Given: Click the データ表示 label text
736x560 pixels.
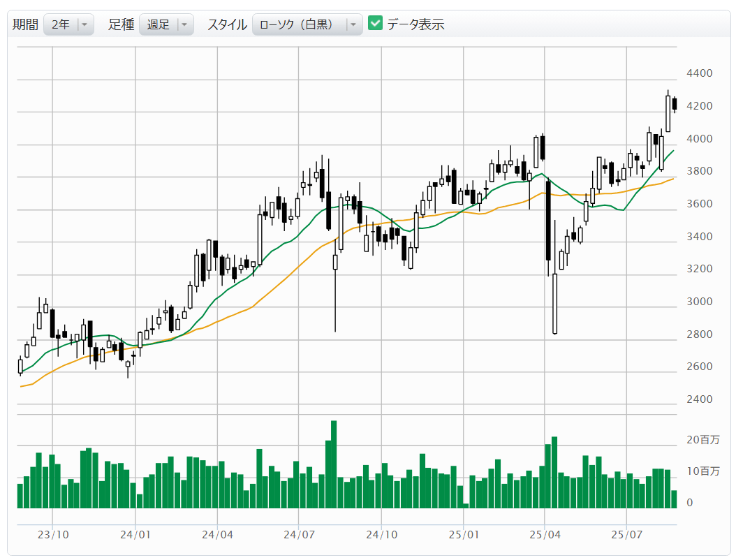Looking at the screenshot, I should (x=415, y=24).
